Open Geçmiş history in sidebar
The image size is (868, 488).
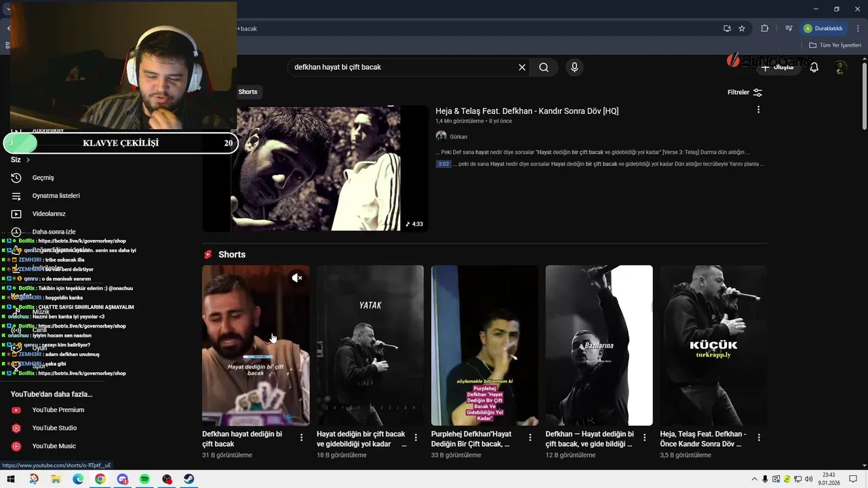click(43, 178)
